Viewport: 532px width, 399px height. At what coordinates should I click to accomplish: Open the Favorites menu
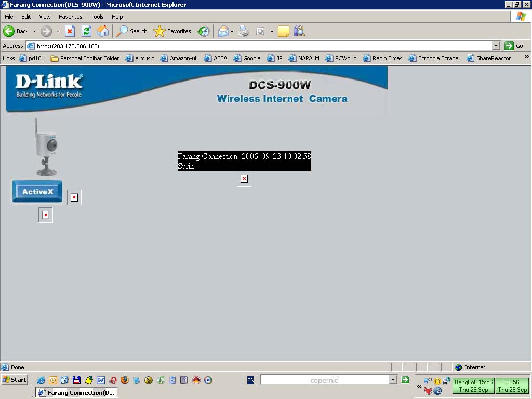70,17
